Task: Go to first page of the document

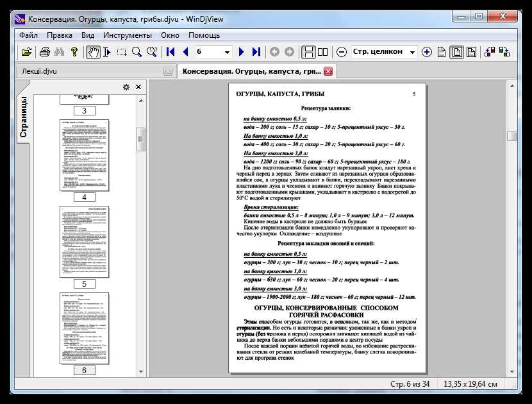Action: [170, 52]
